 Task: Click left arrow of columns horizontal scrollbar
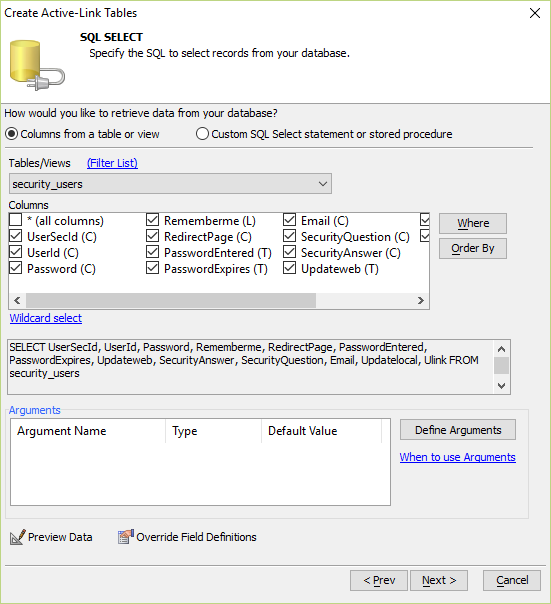point(17,300)
